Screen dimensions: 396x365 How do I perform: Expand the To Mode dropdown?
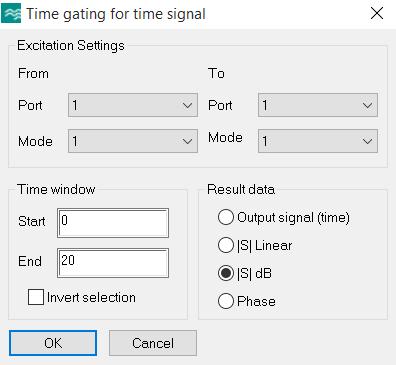pyautogui.click(x=318, y=141)
